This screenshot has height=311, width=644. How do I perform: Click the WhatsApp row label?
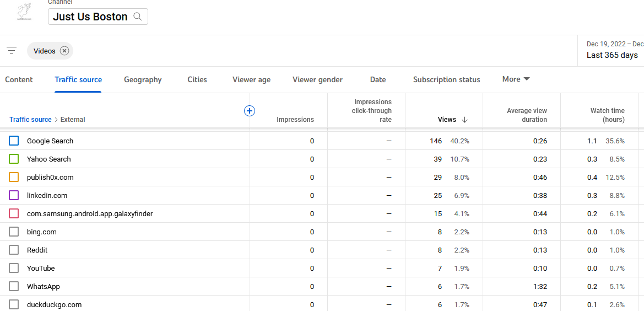[x=44, y=286]
